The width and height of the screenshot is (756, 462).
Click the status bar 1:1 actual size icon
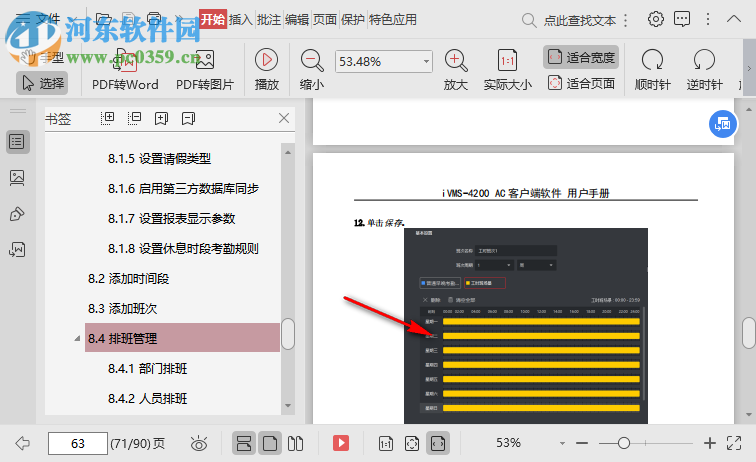tap(386, 443)
